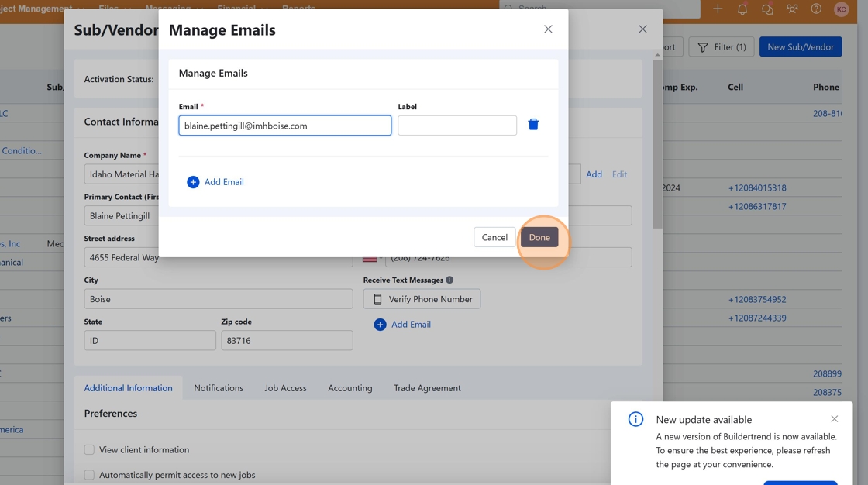The height and width of the screenshot is (485, 868).
Task: Click Done to save emails
Action: (539, 237)
